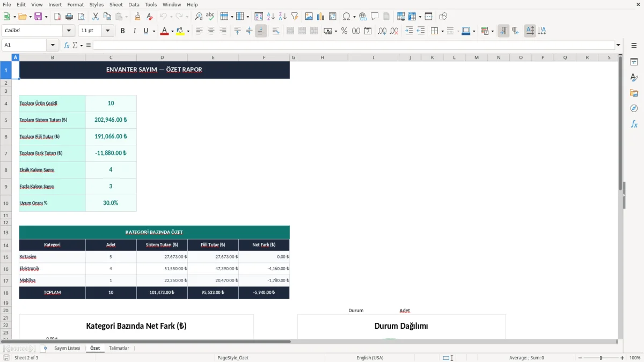This screenshot has width=644, height=362.
Task: Open the Format menu
Action: pos(75,4)
